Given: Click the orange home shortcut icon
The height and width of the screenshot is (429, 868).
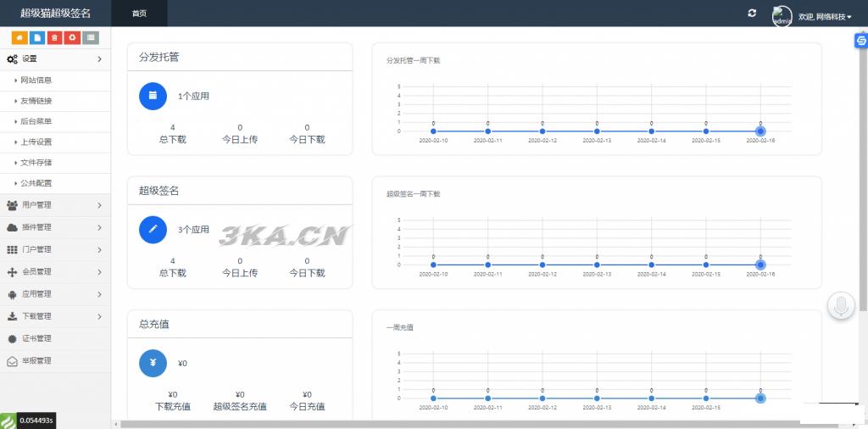Looking at the screenshot, I should (19, 37).
